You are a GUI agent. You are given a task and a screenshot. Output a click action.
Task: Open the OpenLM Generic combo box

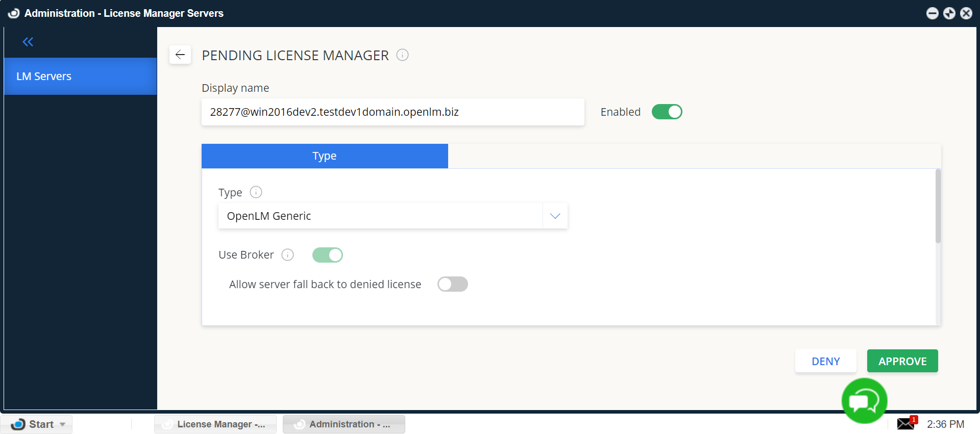pyautogui.click(x=380, y=216)
